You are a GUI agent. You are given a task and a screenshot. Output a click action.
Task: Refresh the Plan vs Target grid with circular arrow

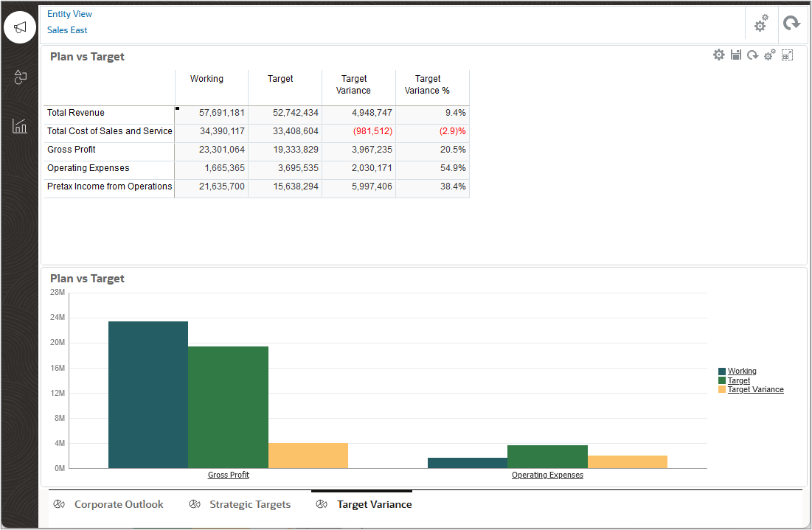[752, 54]
